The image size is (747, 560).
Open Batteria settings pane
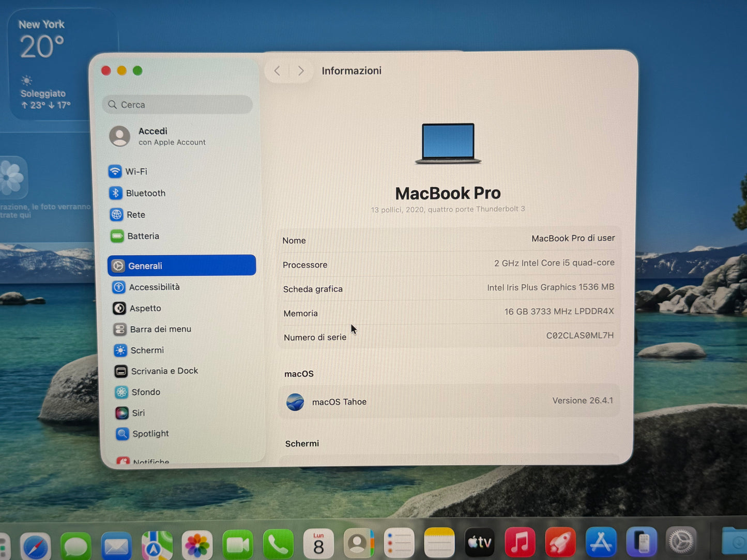point(135,236)
